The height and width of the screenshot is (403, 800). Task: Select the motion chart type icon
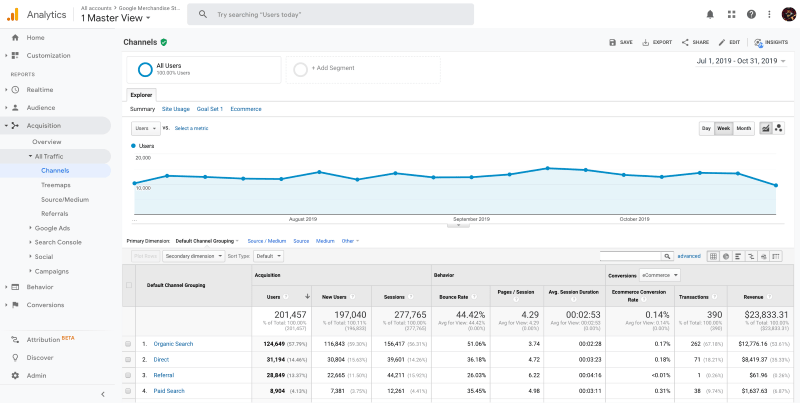coord(779,129)
